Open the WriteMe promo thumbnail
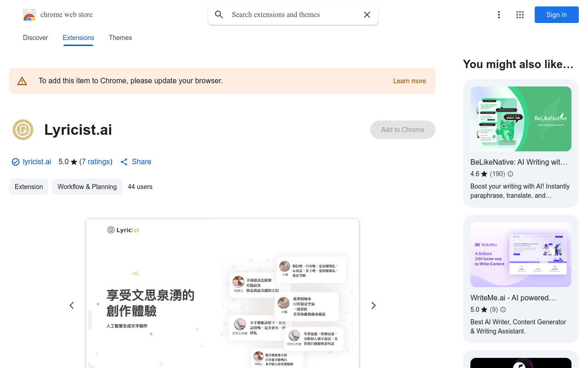Screen dimensions: 588x368 [x=521, y=255]
